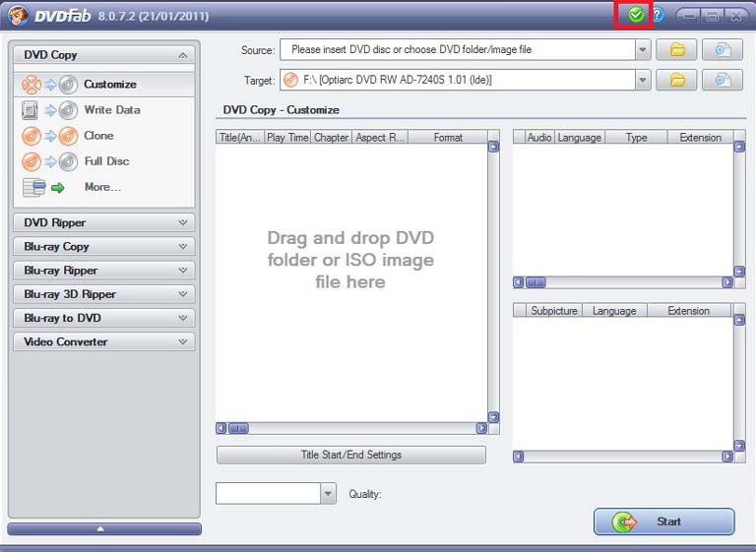The image size is (756, 552).
Task: Click the Full Disc orange disc icon
Action: click(x=31, y=161)
